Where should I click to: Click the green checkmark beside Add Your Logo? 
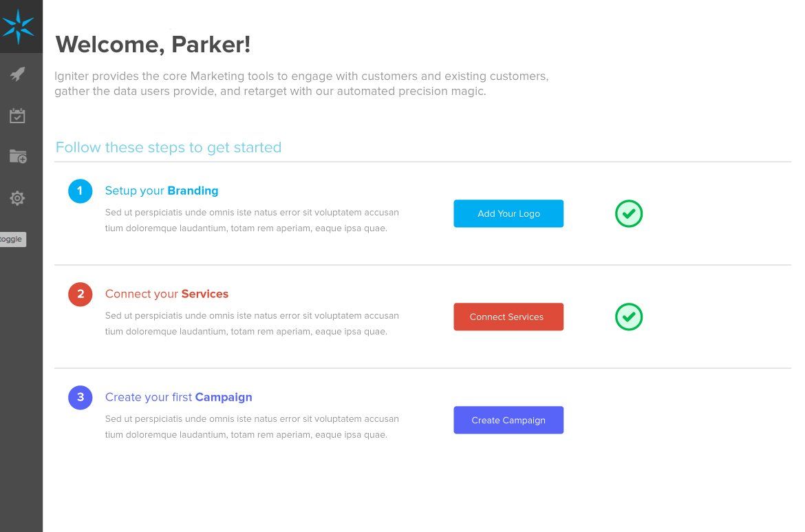click(x=629, y=213)
